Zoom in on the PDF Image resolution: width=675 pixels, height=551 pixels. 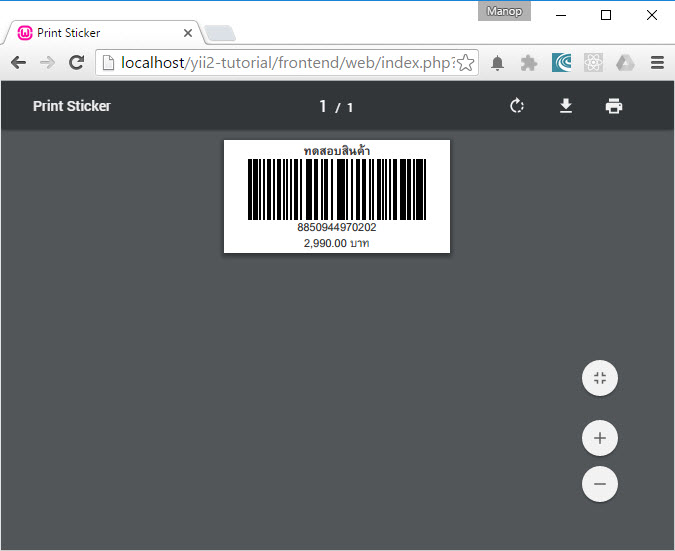tap(600, 438)
